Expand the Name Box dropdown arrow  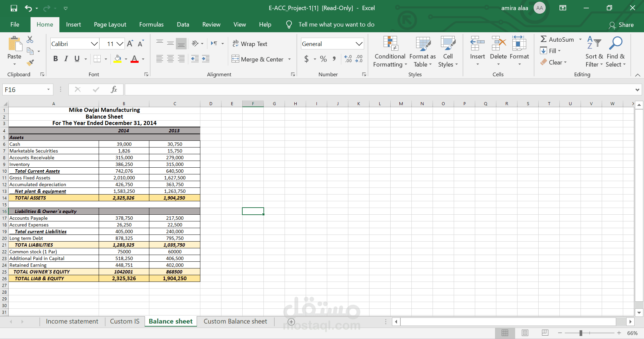[x=48, y=89]
